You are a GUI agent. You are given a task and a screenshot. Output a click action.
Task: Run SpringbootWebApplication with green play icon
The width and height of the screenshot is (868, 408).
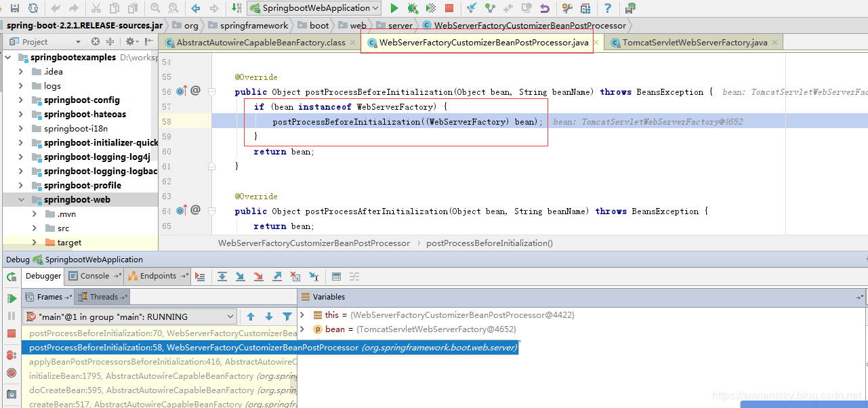tap(394, 8)
